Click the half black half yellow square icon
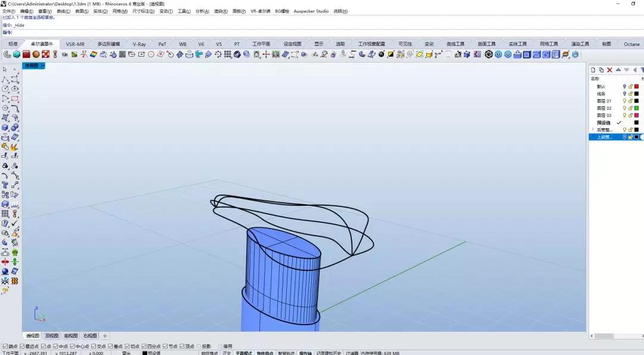 pyautogui.click(x=391, y=54)
